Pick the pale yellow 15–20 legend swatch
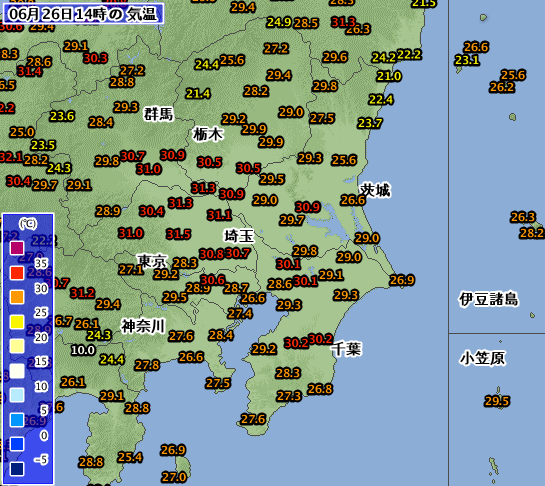This screenshot has height=486, width=545. click(17, 346)
